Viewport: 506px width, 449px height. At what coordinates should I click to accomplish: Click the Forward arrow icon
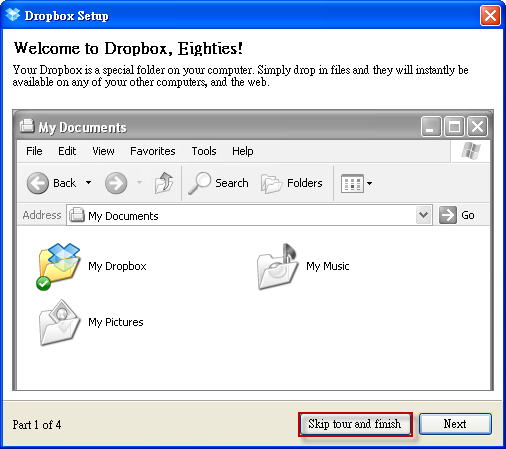tap(116, 183)
